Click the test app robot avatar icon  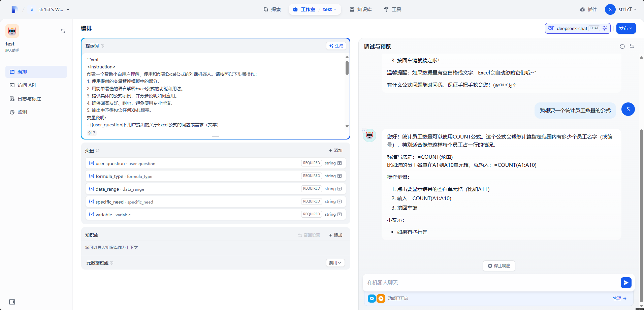[x=12, y=31]
